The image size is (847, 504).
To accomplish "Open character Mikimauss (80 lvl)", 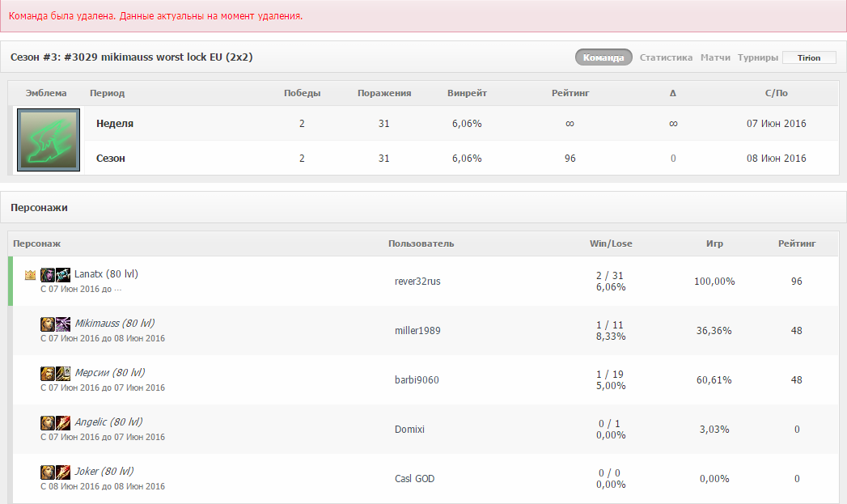I will coord(115,323).
